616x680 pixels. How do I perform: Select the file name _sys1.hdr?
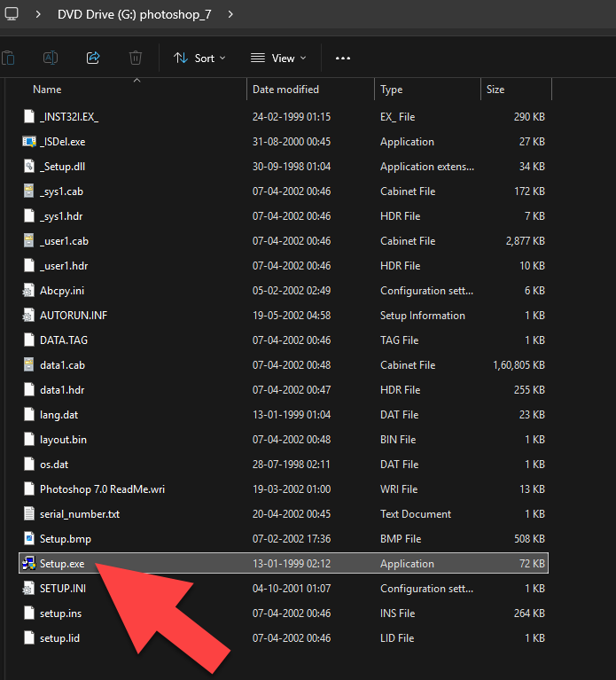click(61, 216)
